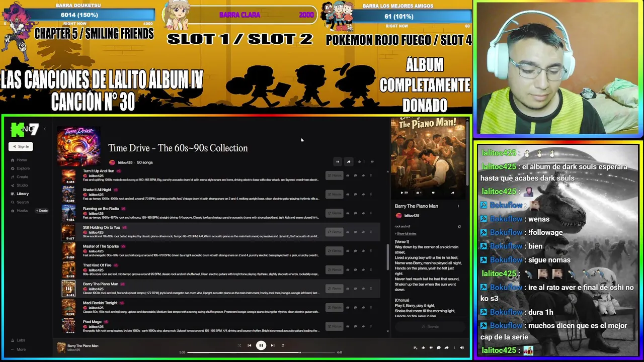The width and height of the screenshot is (644, 362).
Task: Click Show full styles in details panel
Action: tap(406, 234)
